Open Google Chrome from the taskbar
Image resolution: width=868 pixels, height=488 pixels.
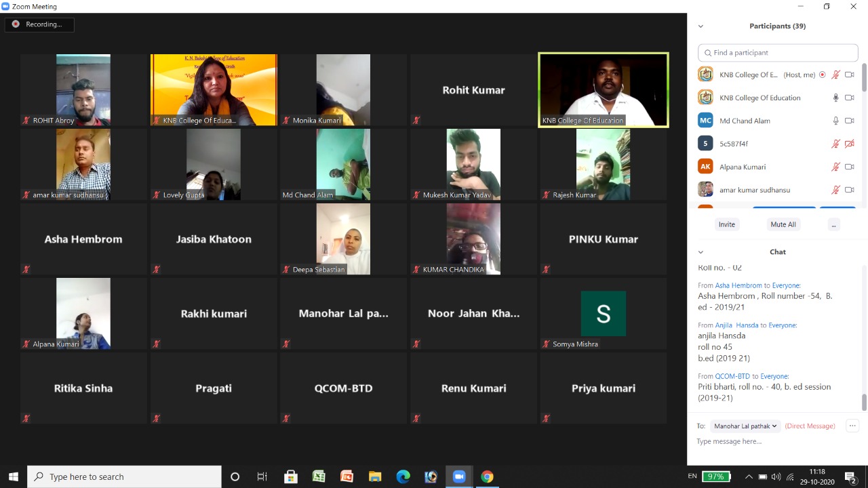487,476
